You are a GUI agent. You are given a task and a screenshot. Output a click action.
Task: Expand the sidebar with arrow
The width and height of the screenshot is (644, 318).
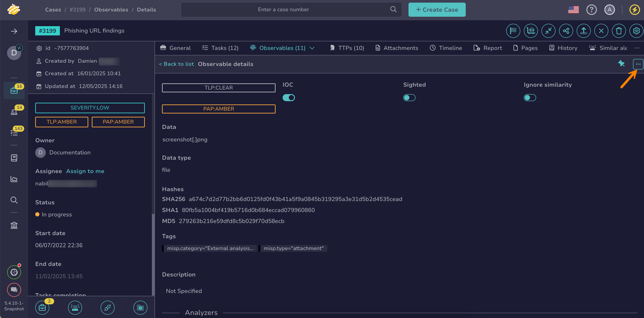(14, 31)
